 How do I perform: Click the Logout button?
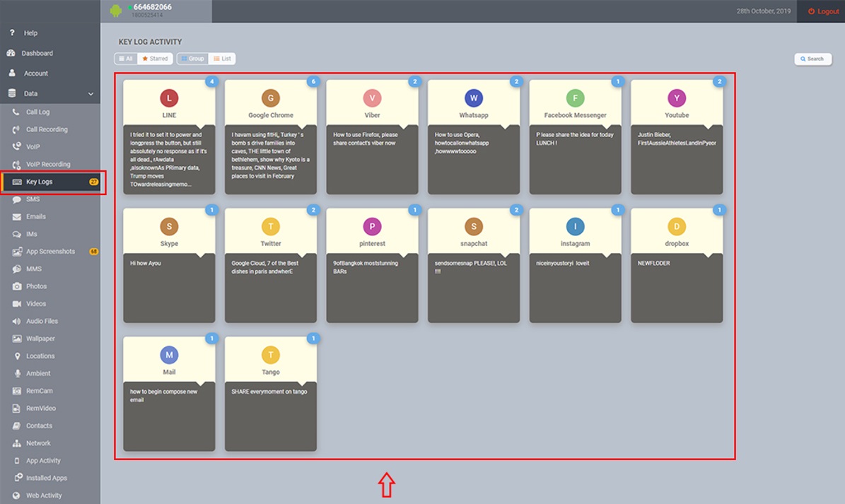(823, 11)
